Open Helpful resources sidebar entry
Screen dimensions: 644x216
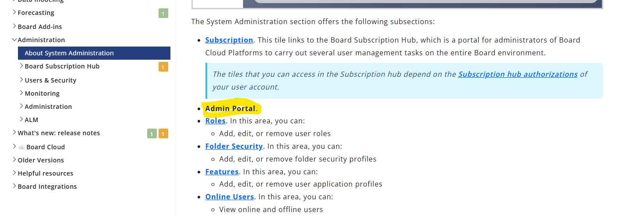[x=46, y=173]
